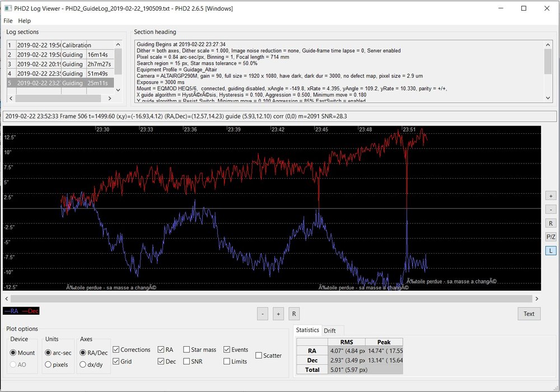Image resolution: width=560 pixels, height=392 pixels.
Task: Select the Guiding 25m11s log section
Action: click(x=60, y=83)
